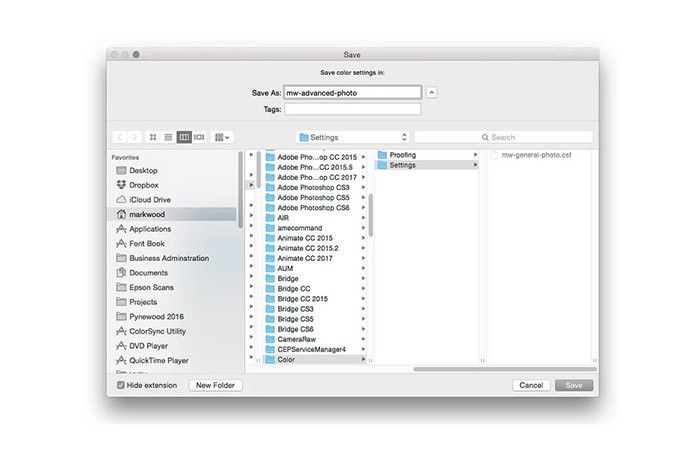This screenshot has width=700, height=450.
Task: Go back with the left arrow button
Action: [120, 137]
